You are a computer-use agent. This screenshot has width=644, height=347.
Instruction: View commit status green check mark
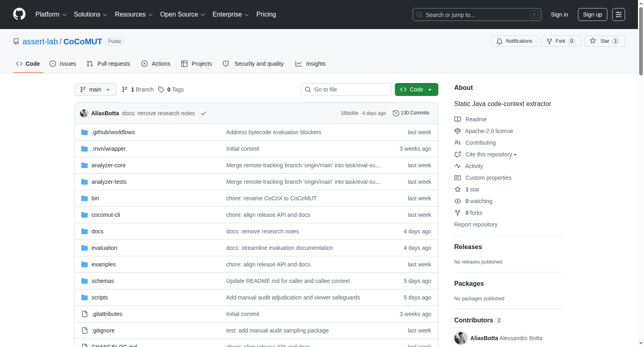tap(204, 113)
